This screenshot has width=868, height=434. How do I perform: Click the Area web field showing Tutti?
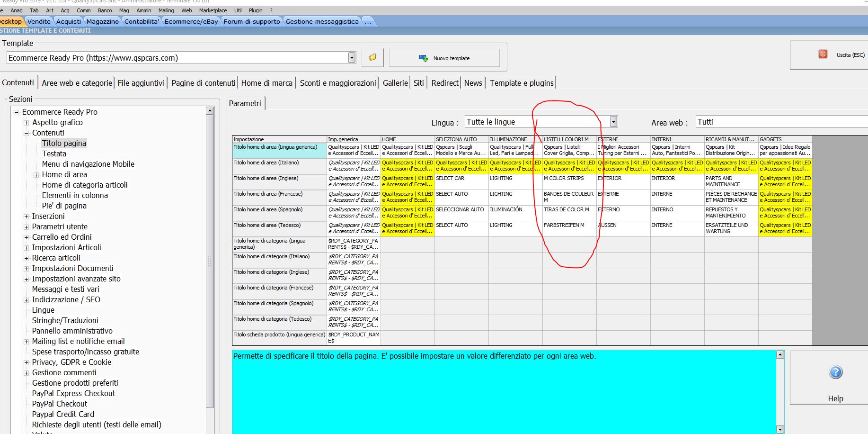pyautogui.click(x=781, y=122)
